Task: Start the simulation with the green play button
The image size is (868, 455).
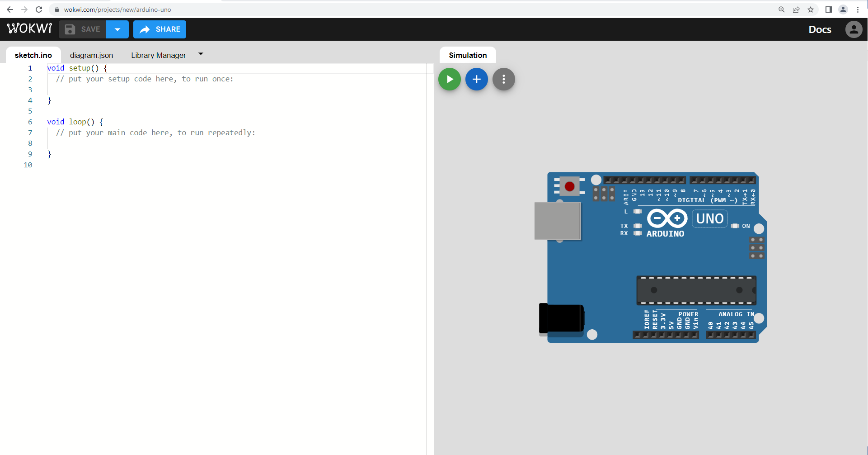Action: (x=450, y=79)
